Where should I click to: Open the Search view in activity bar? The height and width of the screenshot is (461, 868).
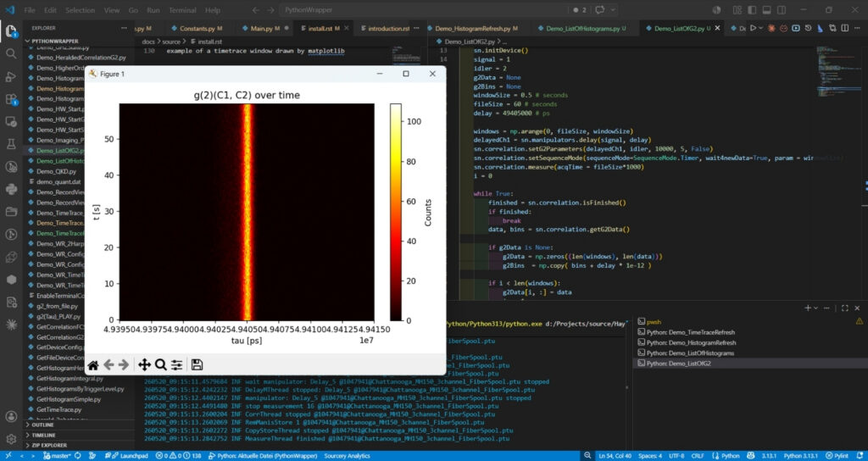(x=10, y=53)
